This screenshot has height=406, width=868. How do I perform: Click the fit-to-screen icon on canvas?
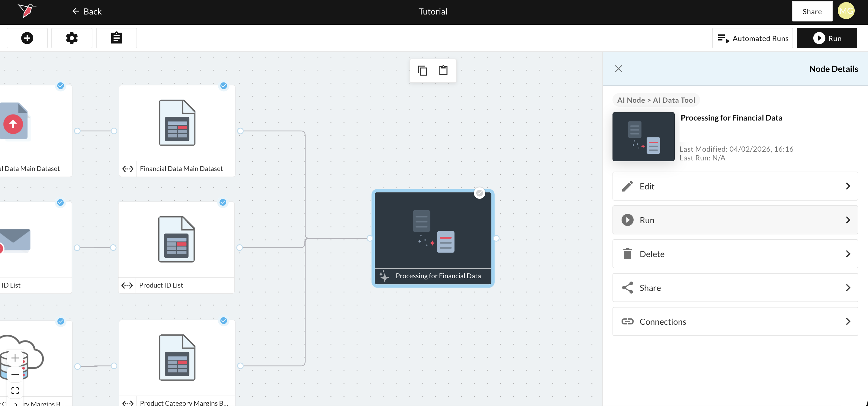(x=15, y=390)
